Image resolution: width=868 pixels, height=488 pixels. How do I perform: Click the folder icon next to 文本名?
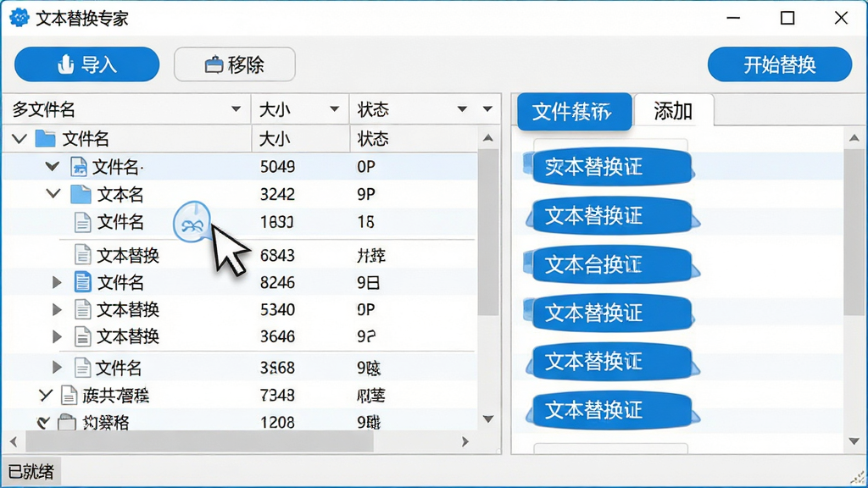81,194
